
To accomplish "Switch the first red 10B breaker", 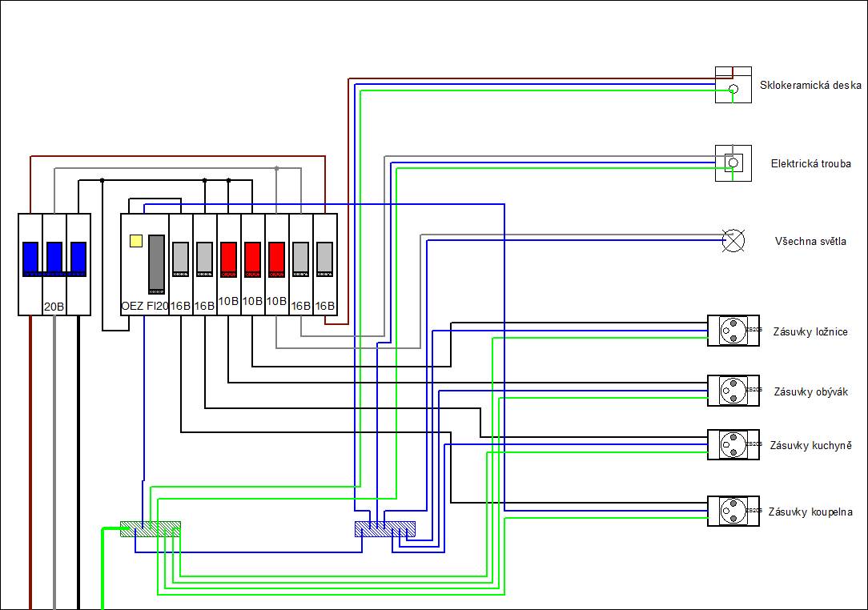I will 229,259.
